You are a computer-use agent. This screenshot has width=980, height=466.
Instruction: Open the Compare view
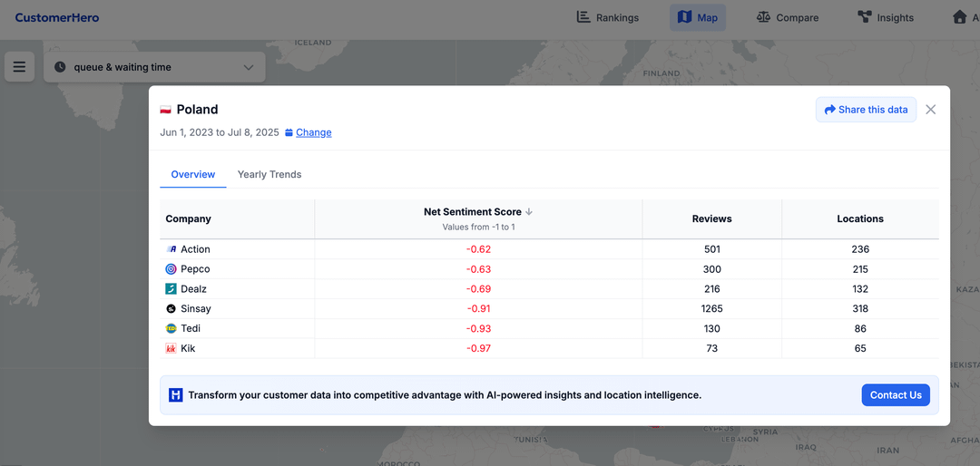[x=787, y=17]
